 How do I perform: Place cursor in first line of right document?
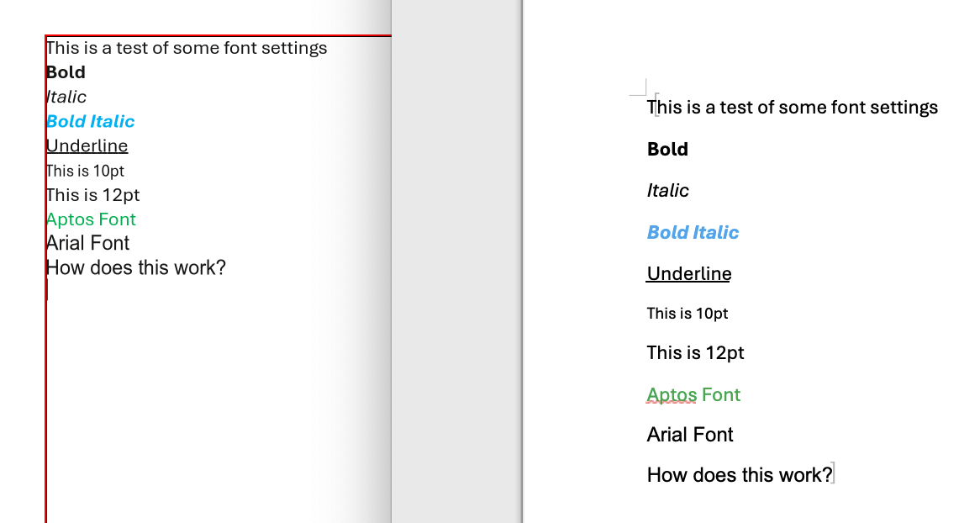pos(792,108)
